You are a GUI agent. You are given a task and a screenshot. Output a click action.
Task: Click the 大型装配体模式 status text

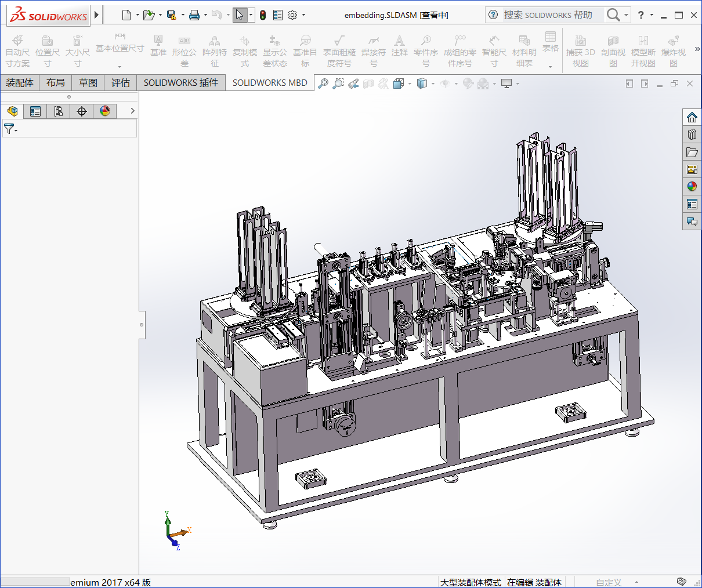(x=471, y=582)
